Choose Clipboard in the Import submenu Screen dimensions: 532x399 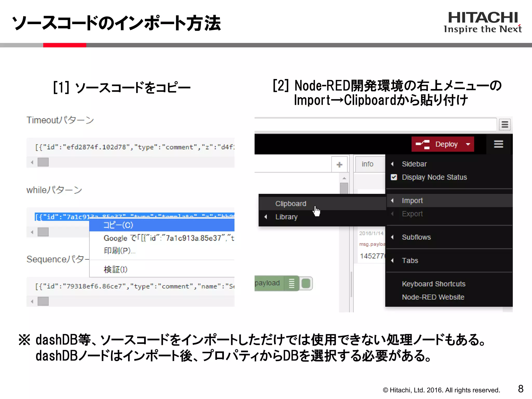322,204
